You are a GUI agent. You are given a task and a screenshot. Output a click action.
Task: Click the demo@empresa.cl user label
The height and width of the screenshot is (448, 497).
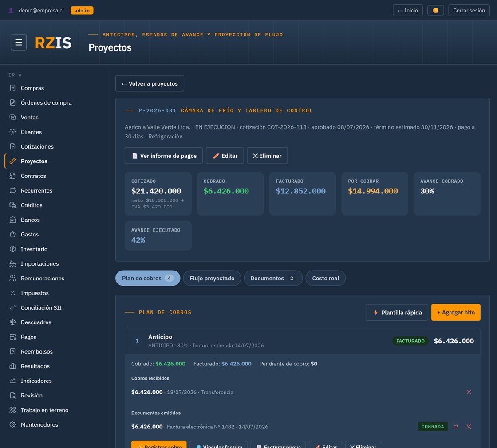click(41, 11)
